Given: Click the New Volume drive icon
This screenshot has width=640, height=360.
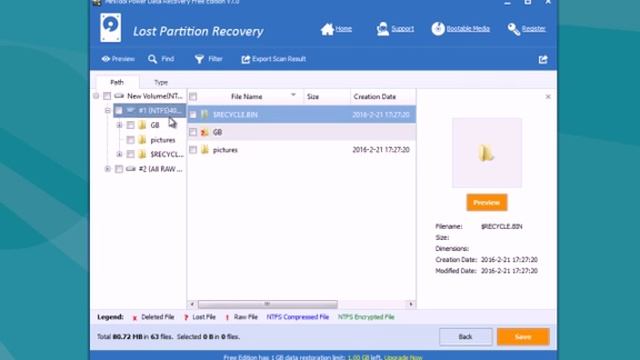Looking at the screenshot, I should click(x=119, y=96).
